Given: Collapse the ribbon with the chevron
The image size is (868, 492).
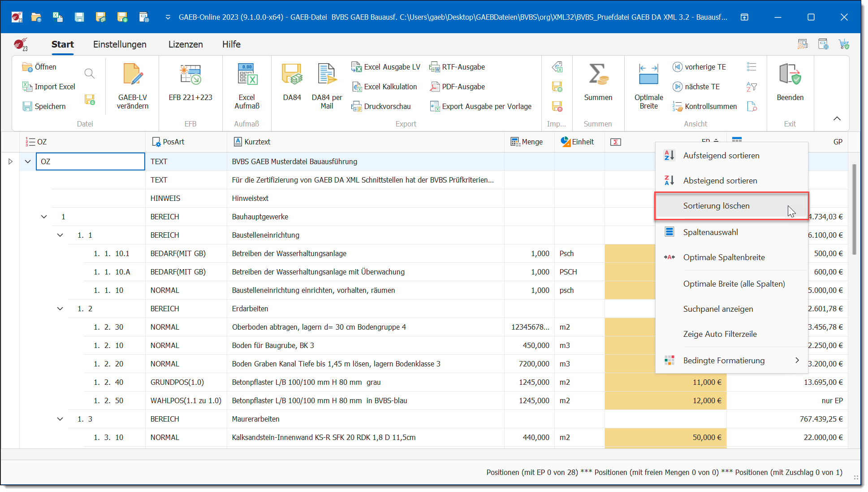Looking at the screenshot, I should click(837, 118).
